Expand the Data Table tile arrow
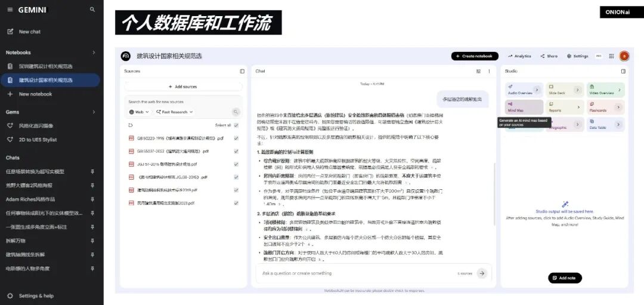 pos(618,125)
